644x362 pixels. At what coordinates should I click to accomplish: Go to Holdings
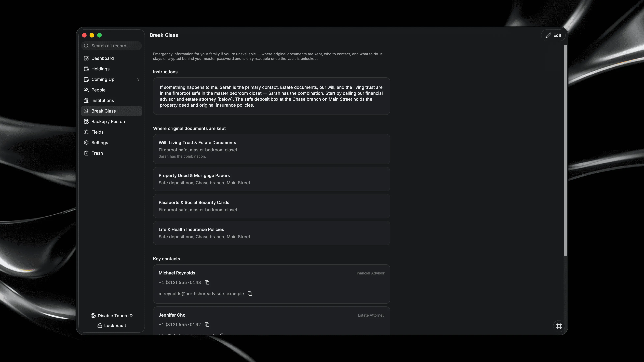tap(111, 69)
